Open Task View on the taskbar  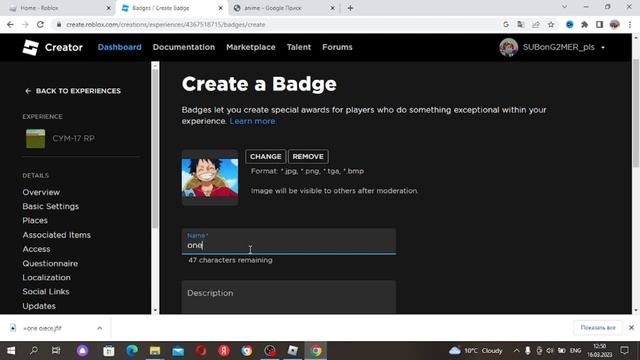click(x=56, y=351)
